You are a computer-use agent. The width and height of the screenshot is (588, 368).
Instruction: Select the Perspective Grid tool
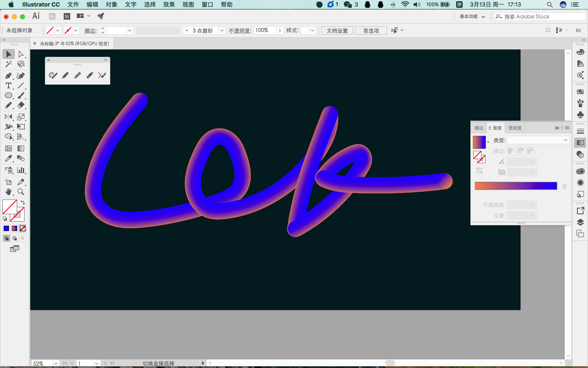pos(21,137)
